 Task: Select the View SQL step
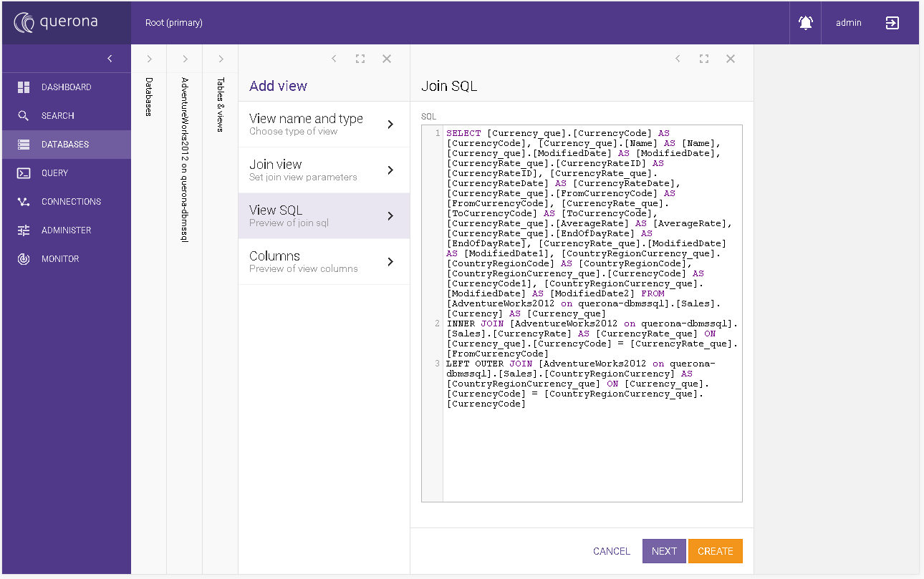[324, 216]
